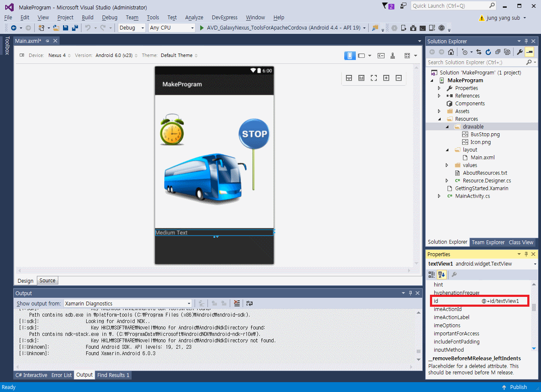Click the designer action bar settings icon
Viewport: 541px width, 392px height.
[x=381, y=55]
